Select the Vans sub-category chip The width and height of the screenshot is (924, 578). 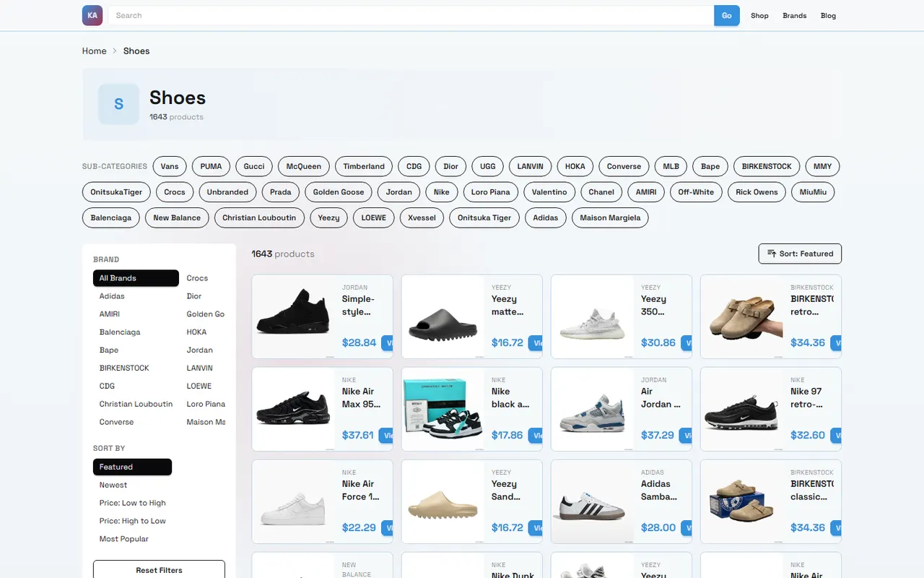(170, 166)
